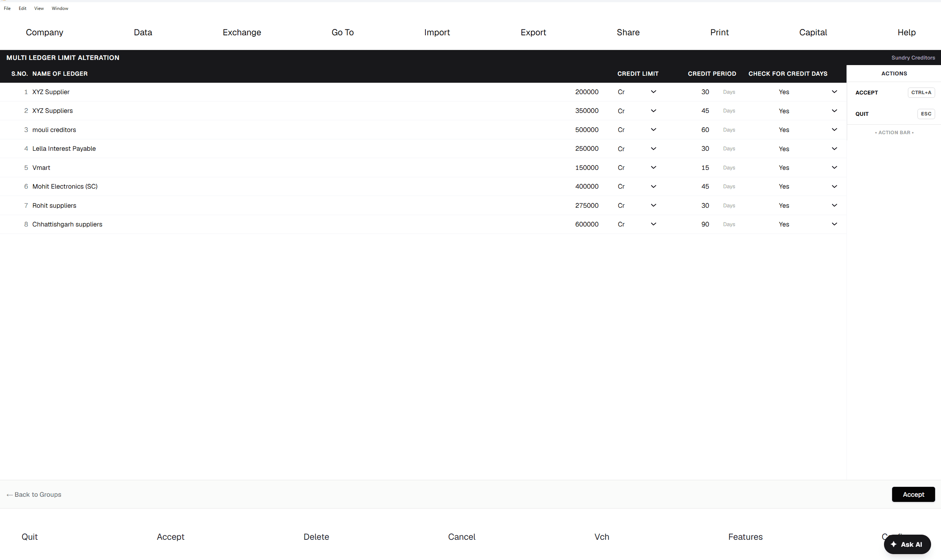This screenshot has width=941, height=560.
Task: Open the Edit menu
Action: [23, 8]
